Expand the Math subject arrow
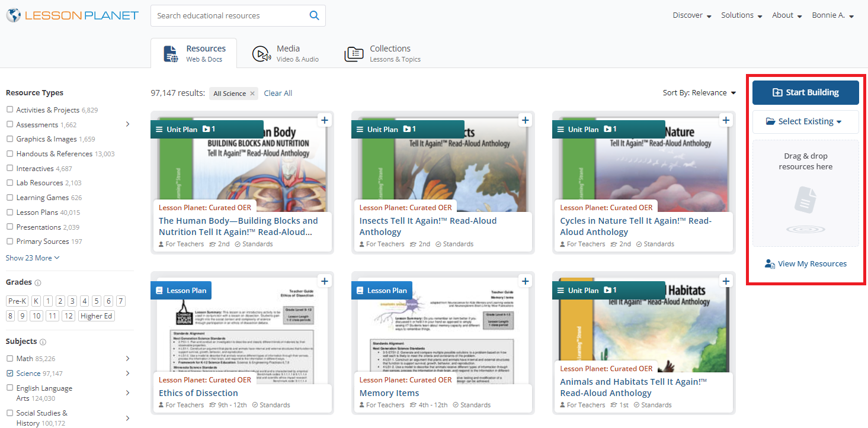This screenshot has height=428, width=868. (x=127, y=358)
